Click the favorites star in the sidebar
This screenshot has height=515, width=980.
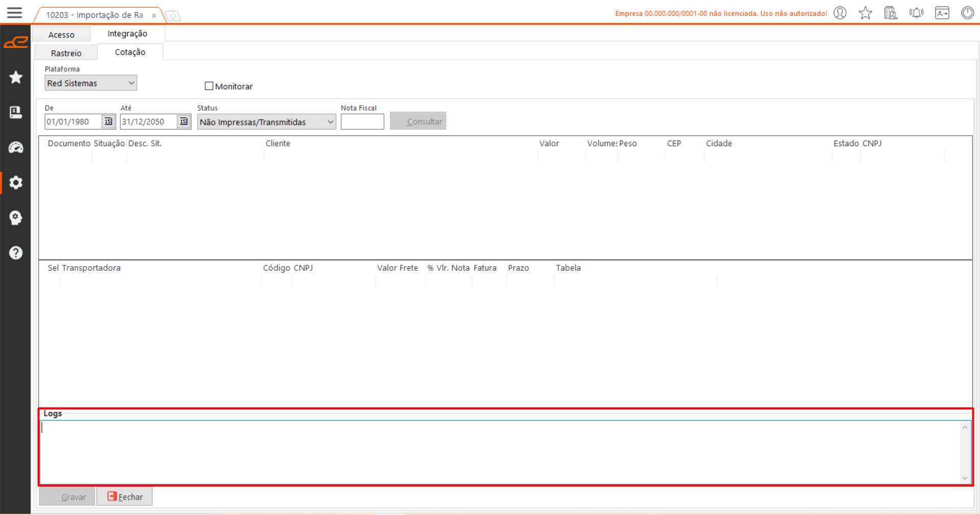click(16, 77)
